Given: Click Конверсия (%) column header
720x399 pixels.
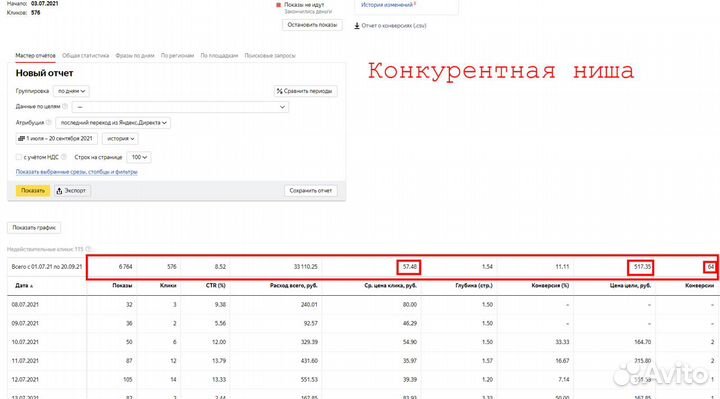Looking at the screenshot, I should (550, 286).
